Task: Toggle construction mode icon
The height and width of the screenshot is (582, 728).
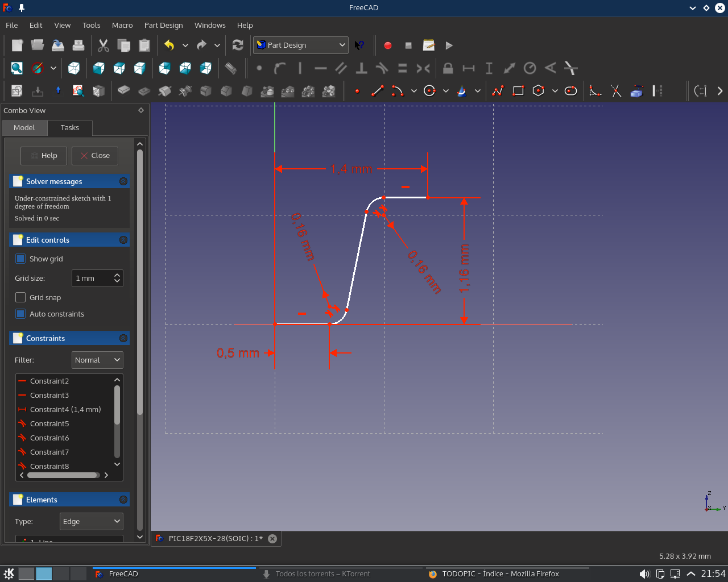Action: pos(657,91)
